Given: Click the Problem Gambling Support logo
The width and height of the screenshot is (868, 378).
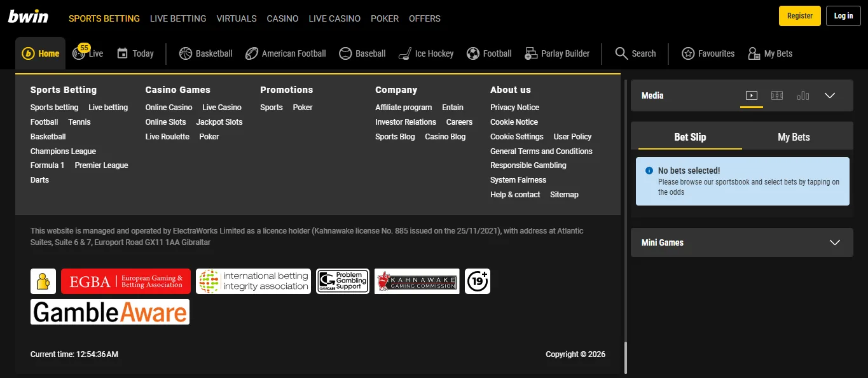Looking at the screenshot, I should coord(343,281).
